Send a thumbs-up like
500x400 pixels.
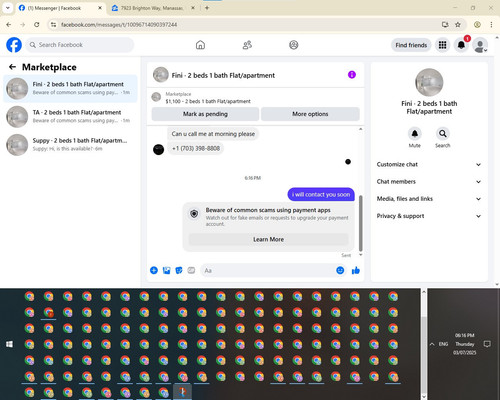pyautogui.click(x=356, y=270)
